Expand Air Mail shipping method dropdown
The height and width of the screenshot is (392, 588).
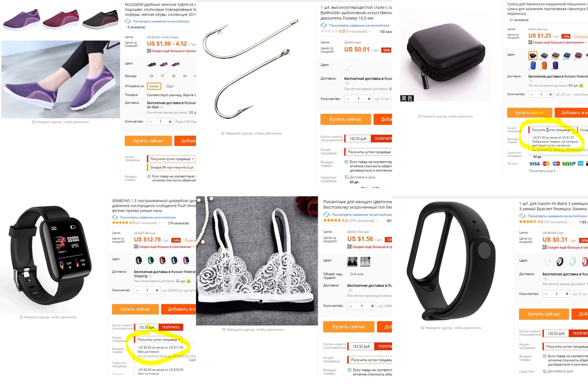tap(162, 107)
